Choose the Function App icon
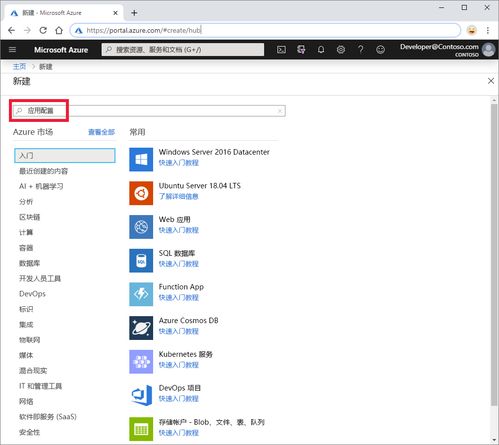The image size is (499, 445). [141, 294]
